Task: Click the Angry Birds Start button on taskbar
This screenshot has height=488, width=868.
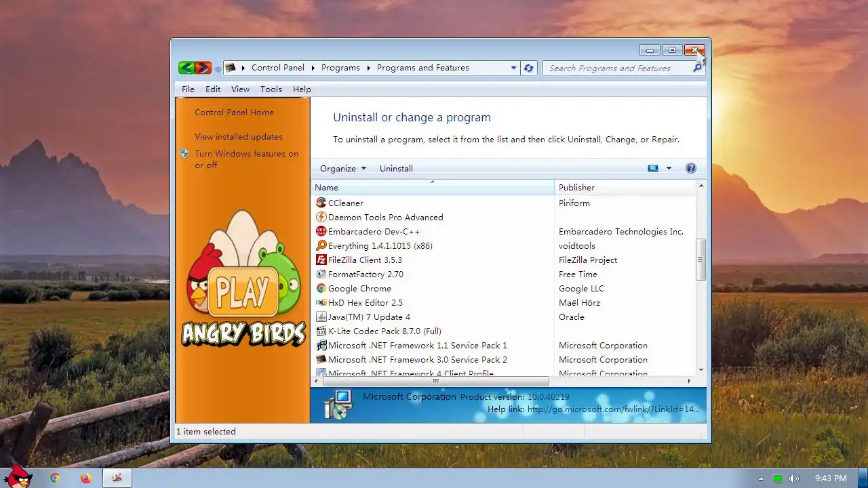Action: coord(18,477)
